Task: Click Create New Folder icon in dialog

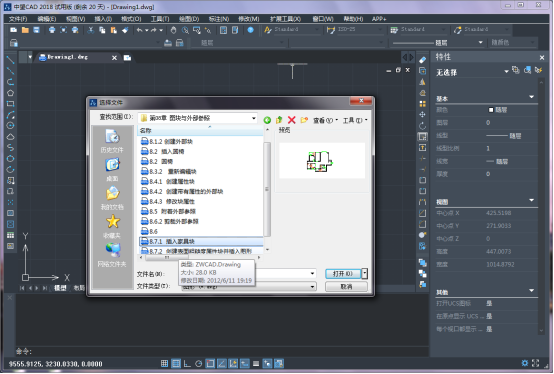Action: (x=304, y=120)
